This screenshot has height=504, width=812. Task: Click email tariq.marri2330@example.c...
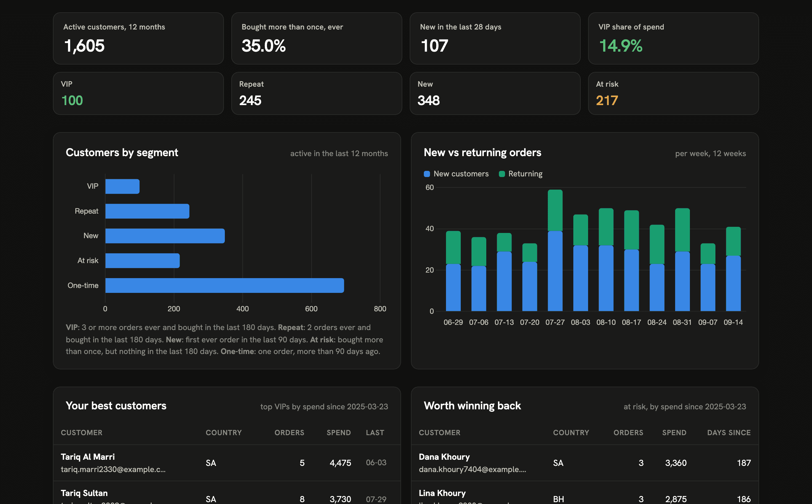coord(113,469)
